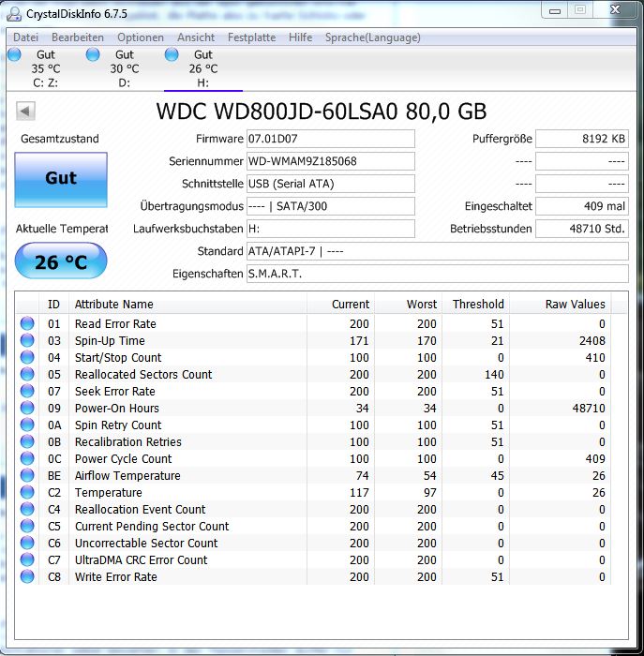Screen dimensions: 644x656
Task: Click the status orb for Seek Error Rate
Action: (x=27, y=391)
